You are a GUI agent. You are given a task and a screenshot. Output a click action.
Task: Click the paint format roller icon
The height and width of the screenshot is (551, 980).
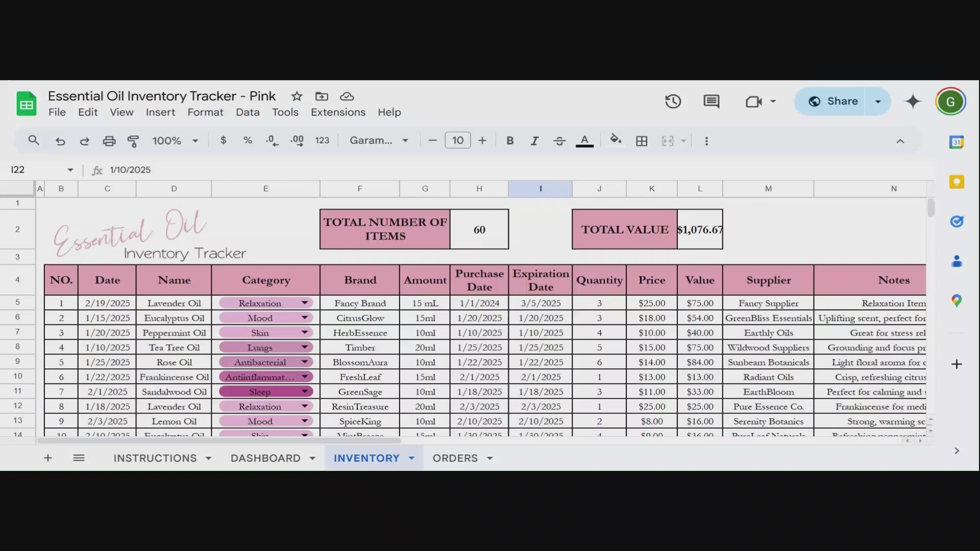[133, 141]
